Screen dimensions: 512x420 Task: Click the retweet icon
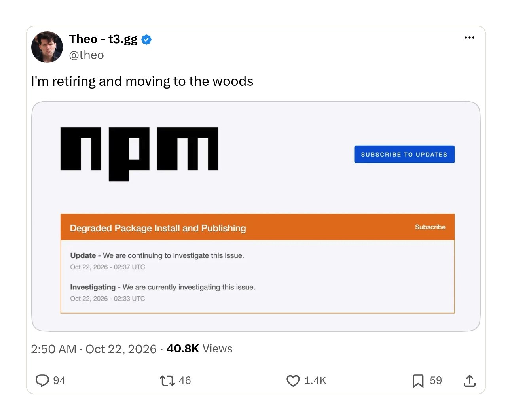tap(167, 381)
